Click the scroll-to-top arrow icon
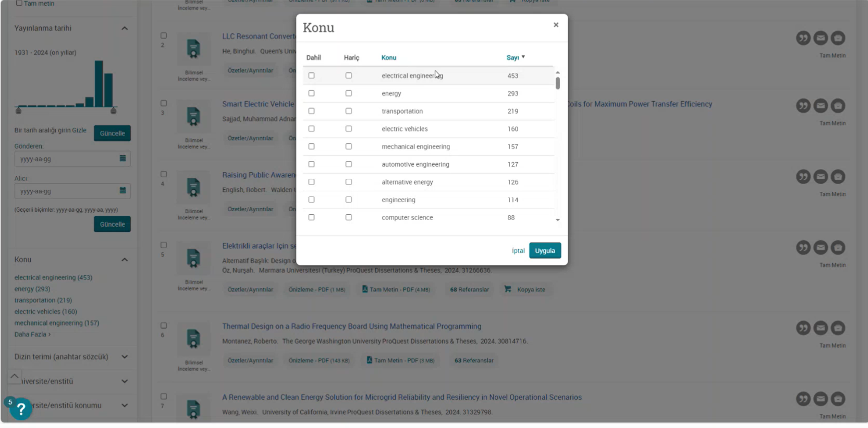The width and height of the screenshot is (868, 428). point(15,376)
